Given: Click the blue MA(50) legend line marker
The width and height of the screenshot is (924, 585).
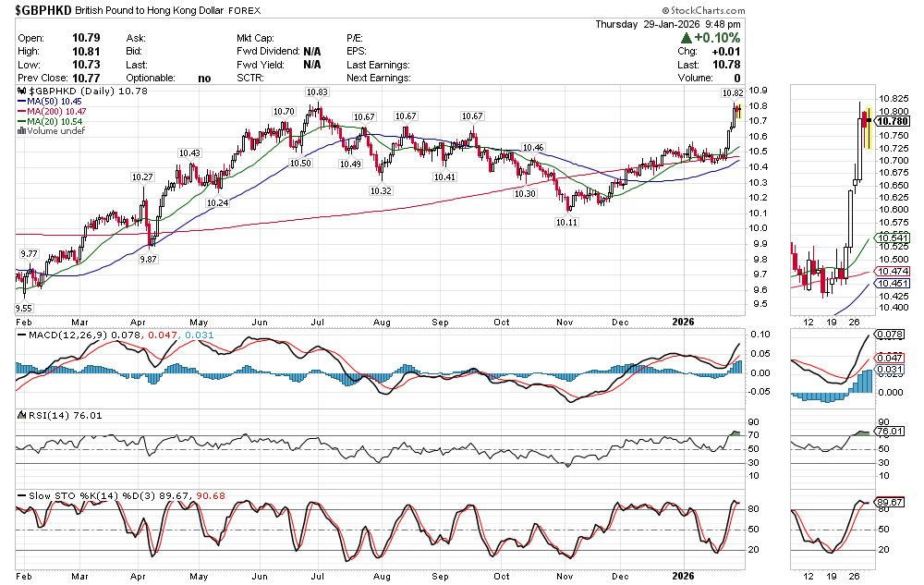Looking at the screenshot, I should point(21,101).
